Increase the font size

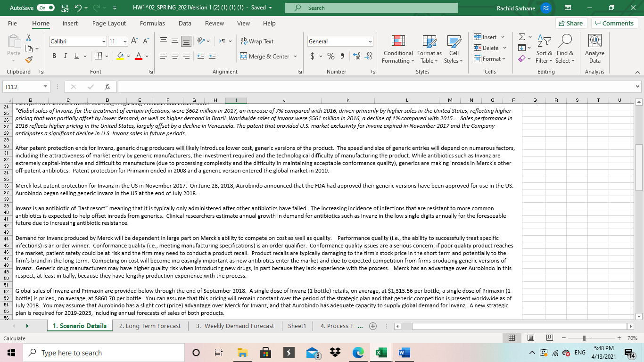[x=134, y=41]
